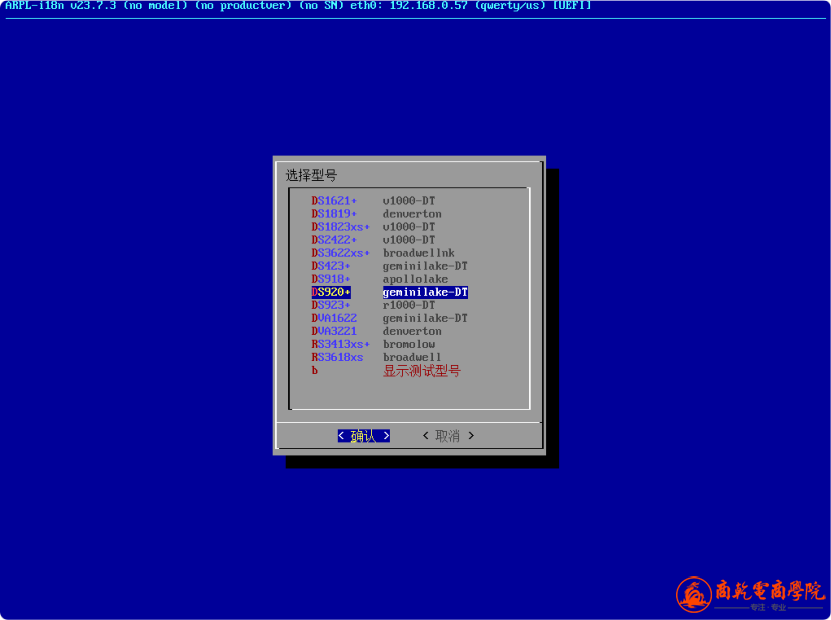831x620 pixels.
Task: Select DVA3221 denverton in the list
Action: (376, 331)
